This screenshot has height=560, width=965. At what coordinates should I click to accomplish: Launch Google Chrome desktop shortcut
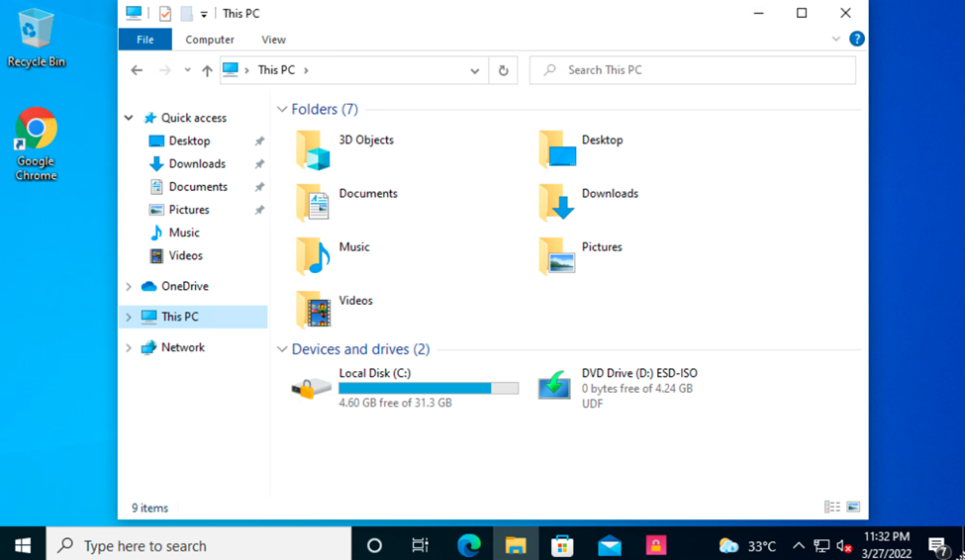[x=36, y=144]
